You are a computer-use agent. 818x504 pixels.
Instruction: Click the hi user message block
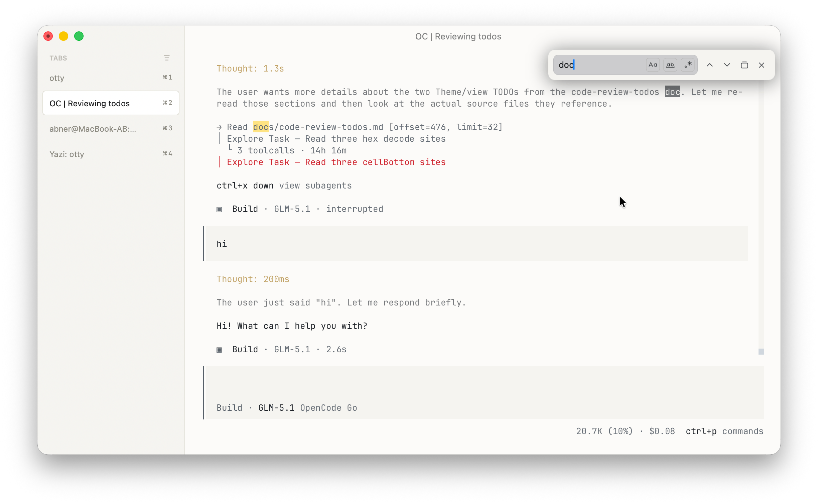[x=476, y=244]
